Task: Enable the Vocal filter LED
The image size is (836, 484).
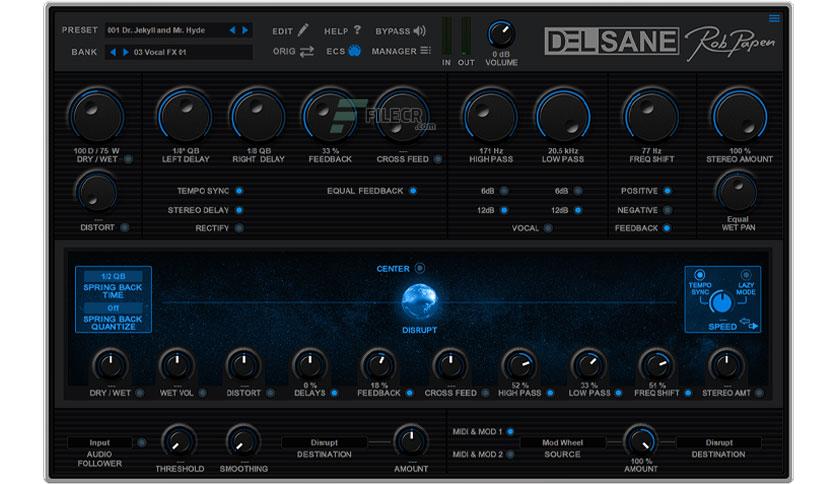Action: pyautogui.click(x=548, y=228)
